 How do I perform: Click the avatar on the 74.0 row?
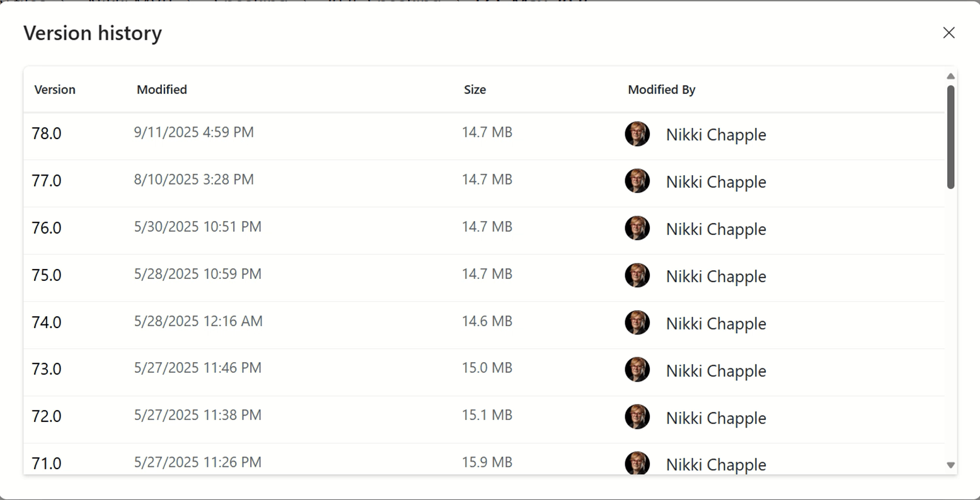[x=637, y=323]
